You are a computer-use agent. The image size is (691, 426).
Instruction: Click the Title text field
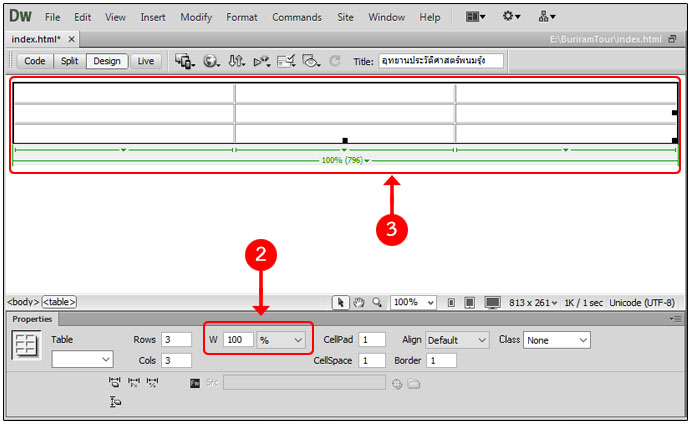440,61
